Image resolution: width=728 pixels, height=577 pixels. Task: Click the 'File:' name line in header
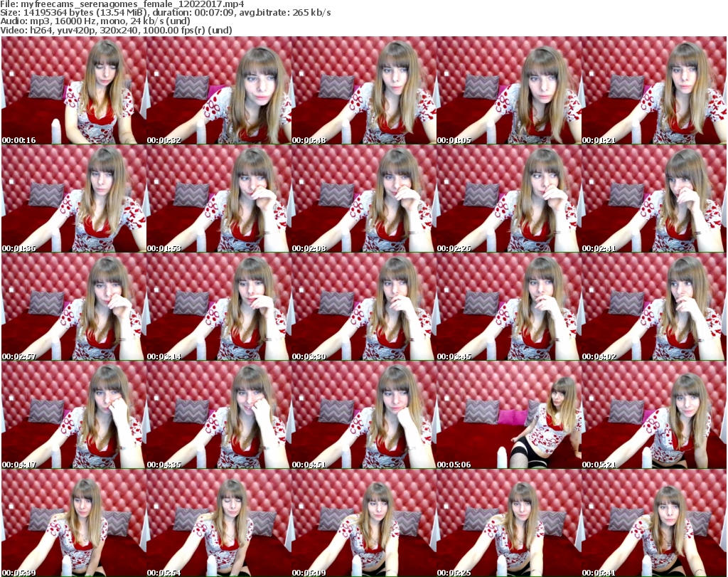[x=122, y=4]
